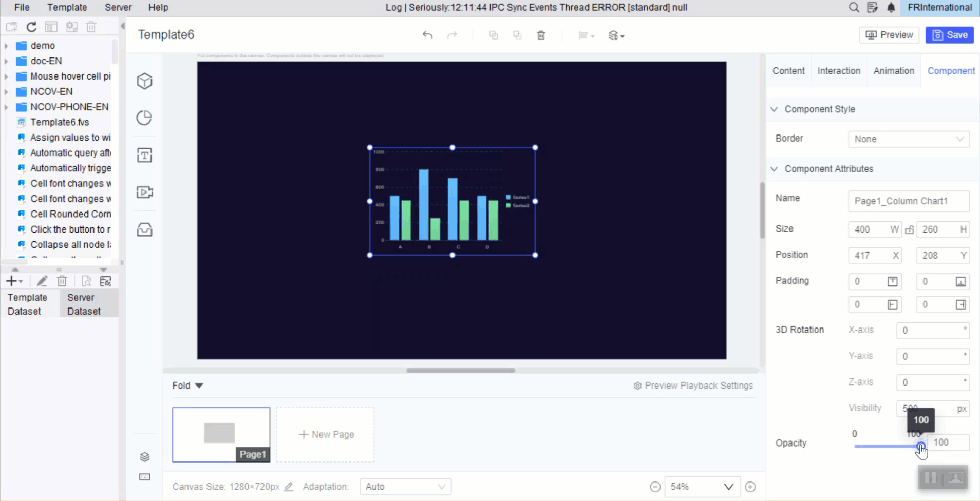Expand the demo folder in tree

click(x=6, y=46)
